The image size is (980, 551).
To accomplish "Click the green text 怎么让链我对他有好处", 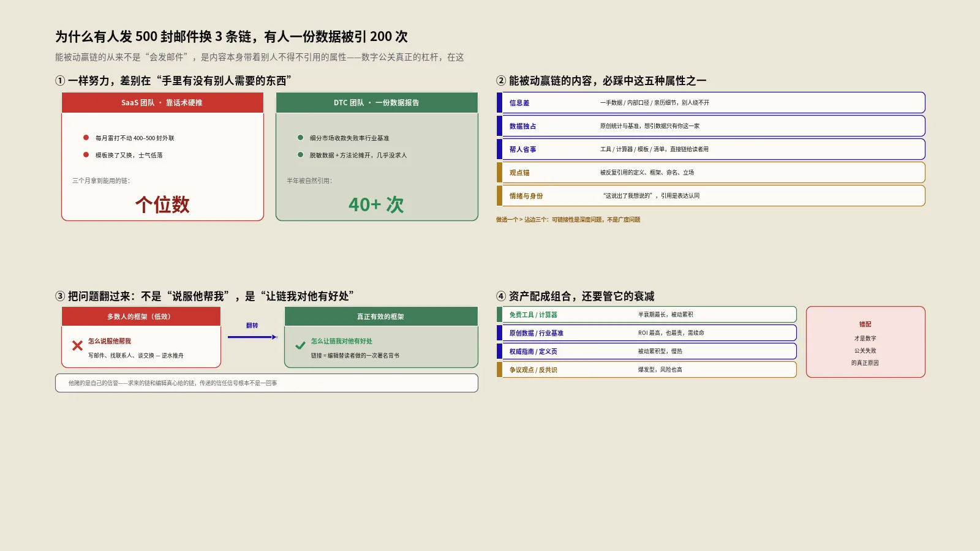I will coord(342,341).
